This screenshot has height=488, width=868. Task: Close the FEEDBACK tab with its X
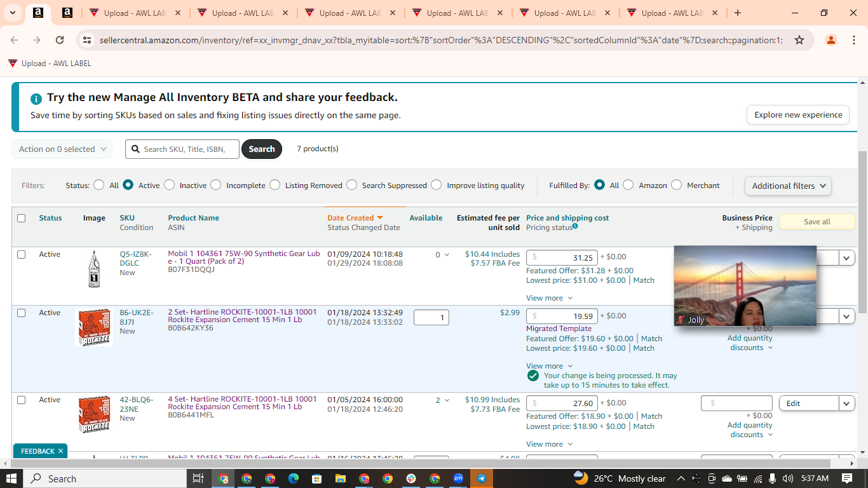[60, 451]
